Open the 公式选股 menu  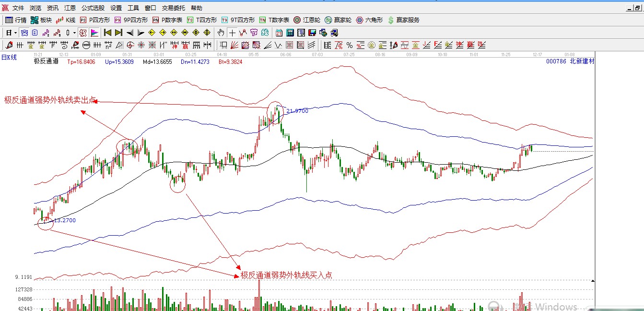[93, 8]
